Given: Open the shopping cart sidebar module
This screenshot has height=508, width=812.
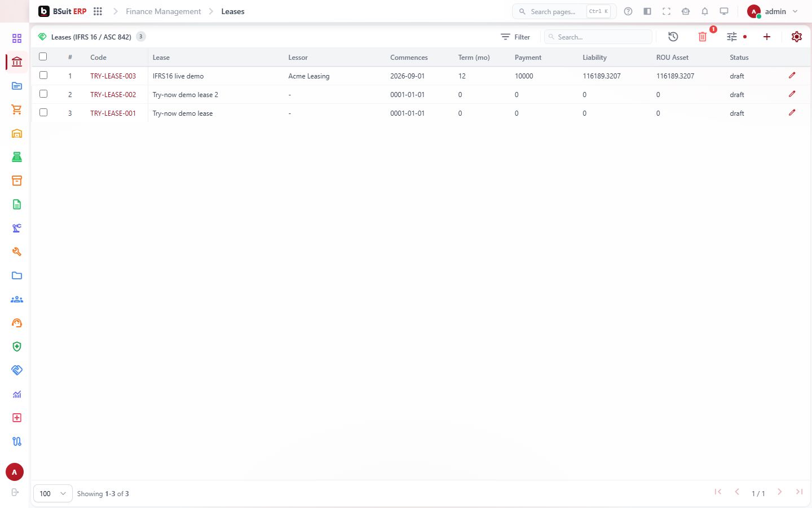Looking at the screenshot, I should tap(17, 110).
